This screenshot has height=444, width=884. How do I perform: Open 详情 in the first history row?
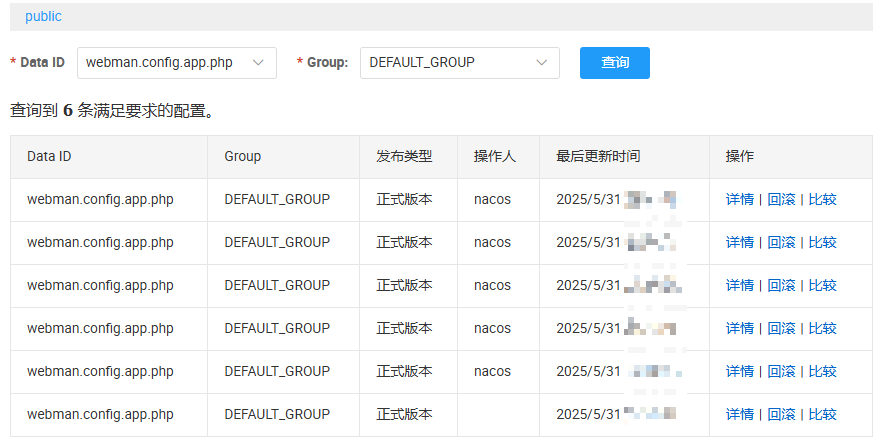click(x=740, y=199)
